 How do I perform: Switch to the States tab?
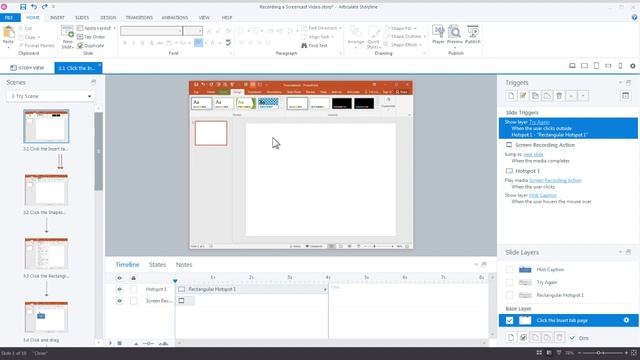coord(157,264)
